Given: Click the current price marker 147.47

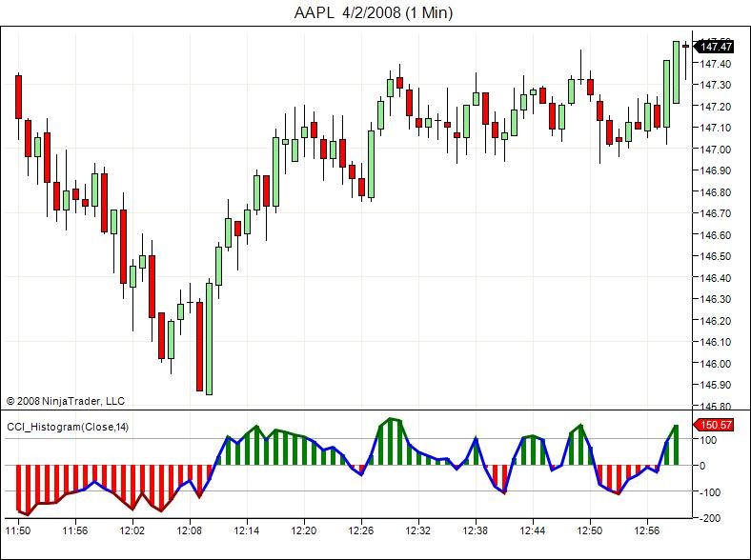Looking at the screenshot, I should coord(714,47).
